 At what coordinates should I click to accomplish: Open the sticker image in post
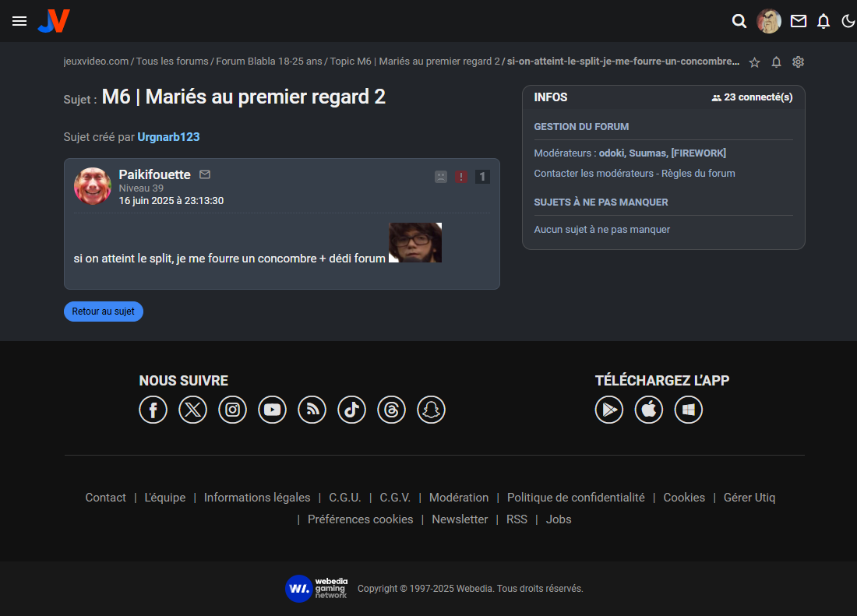[x=414, y=242]
